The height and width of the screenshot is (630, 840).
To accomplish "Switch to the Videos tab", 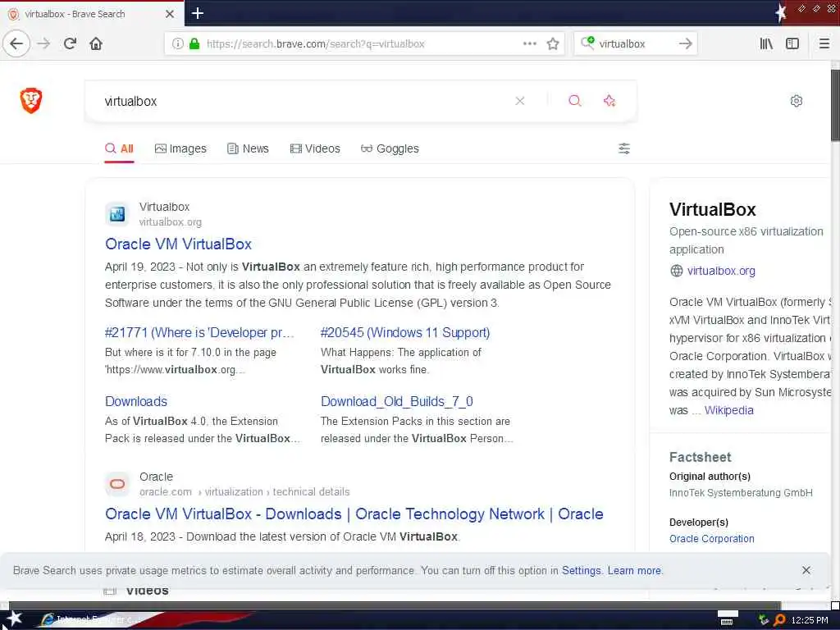I will coord(315,148).
